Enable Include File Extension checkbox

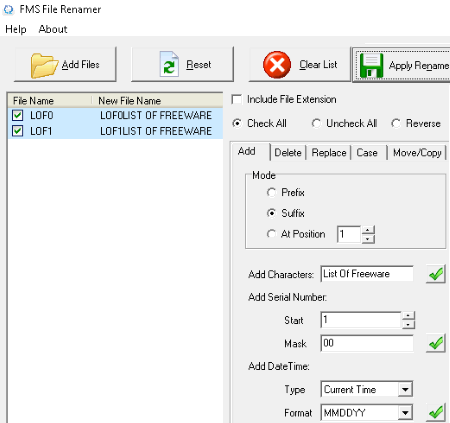[x=237, y=99]
